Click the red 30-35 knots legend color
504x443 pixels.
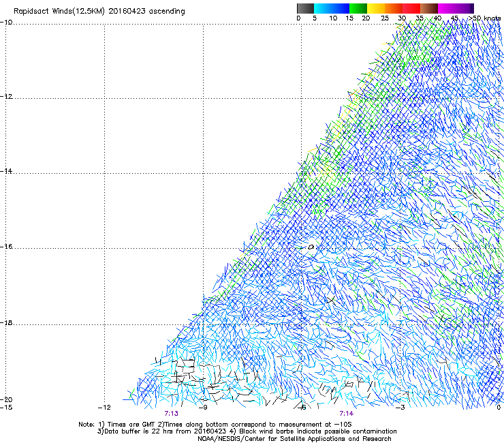tap(411, 8)
